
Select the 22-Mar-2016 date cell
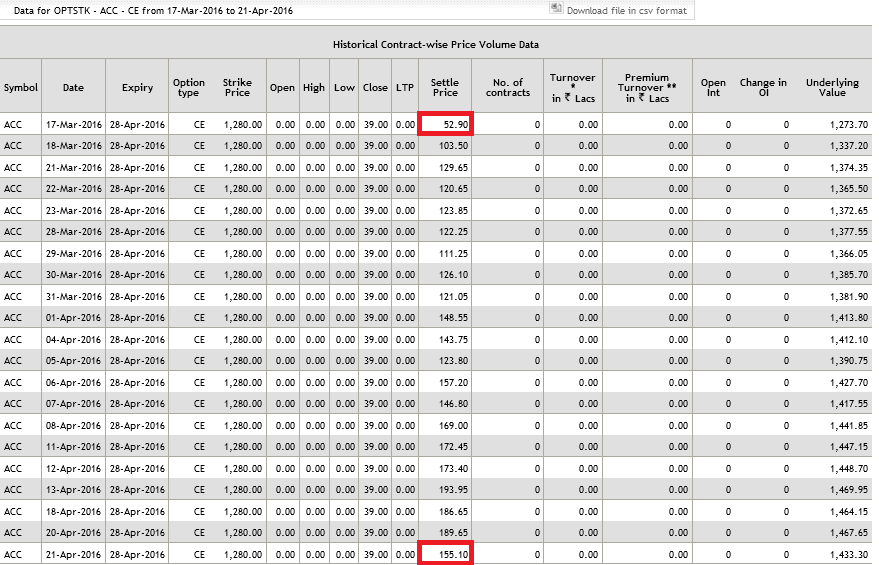(73, 189)
